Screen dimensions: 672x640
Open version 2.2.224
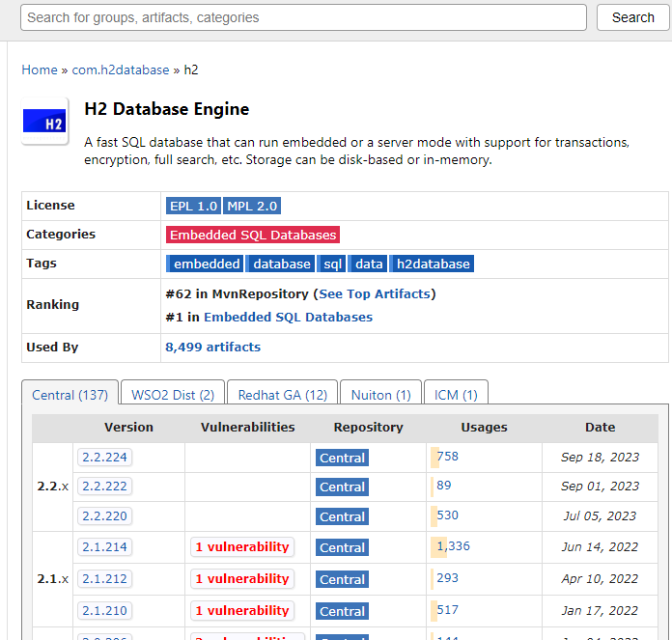tap(104, 458)
